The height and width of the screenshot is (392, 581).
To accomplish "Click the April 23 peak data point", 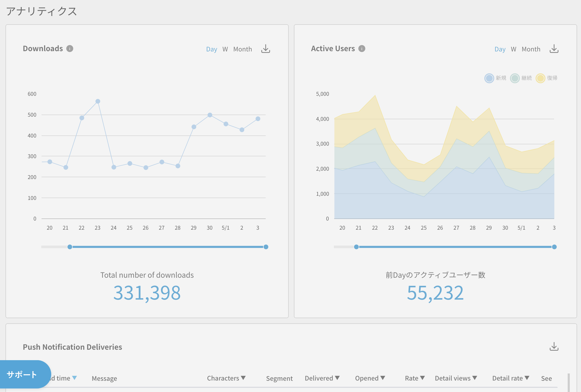I will click(98, 101).
